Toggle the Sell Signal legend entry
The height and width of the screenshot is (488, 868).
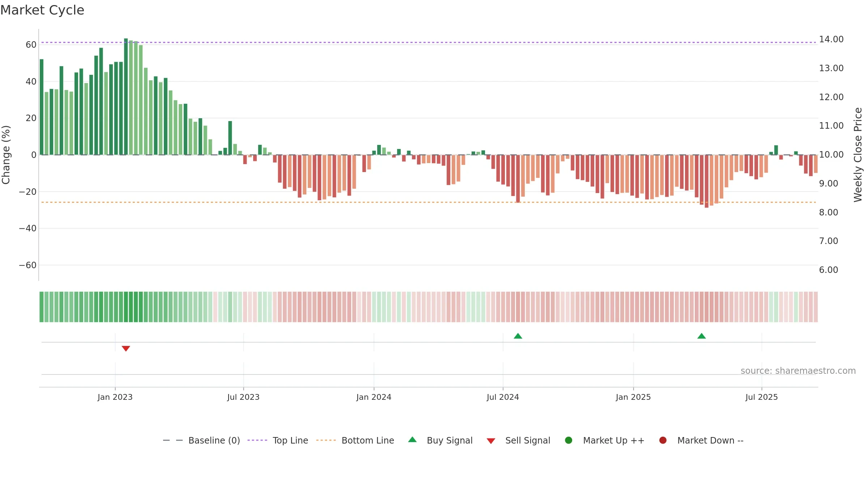[x=518, y=440]
